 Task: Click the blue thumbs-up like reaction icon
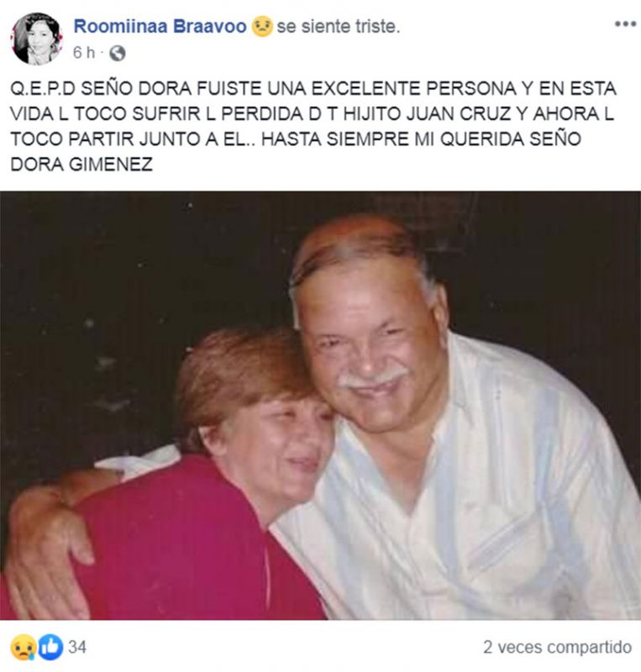(x=50, y=647)
